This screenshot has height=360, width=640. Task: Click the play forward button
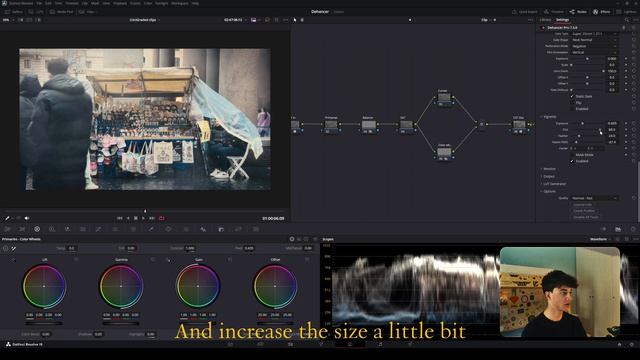pos(143,218)
